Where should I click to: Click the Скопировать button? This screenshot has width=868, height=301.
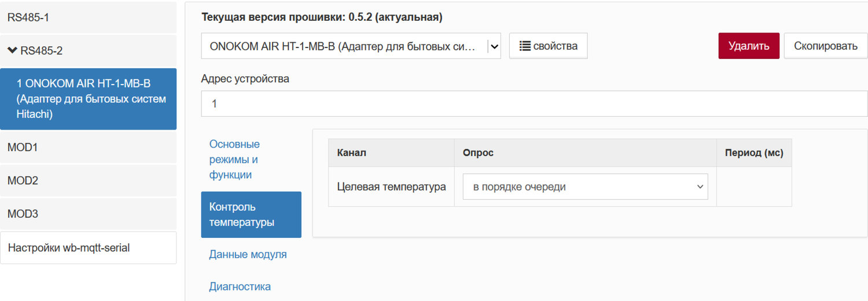826,46
